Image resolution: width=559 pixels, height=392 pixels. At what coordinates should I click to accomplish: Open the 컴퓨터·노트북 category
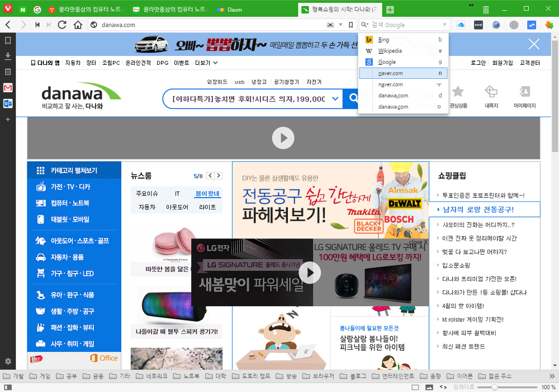point(70,203)
